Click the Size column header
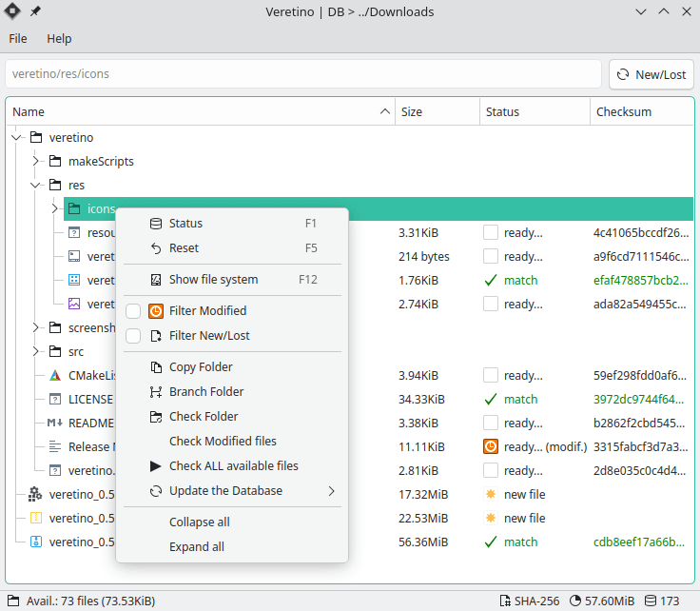Screen dimensions: 700x611 coord(412,111)
